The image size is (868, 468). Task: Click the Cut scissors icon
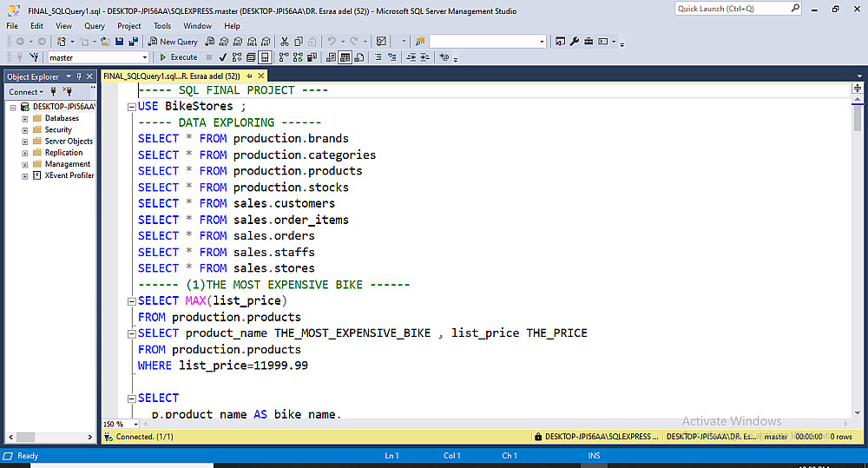coord(285,42)
